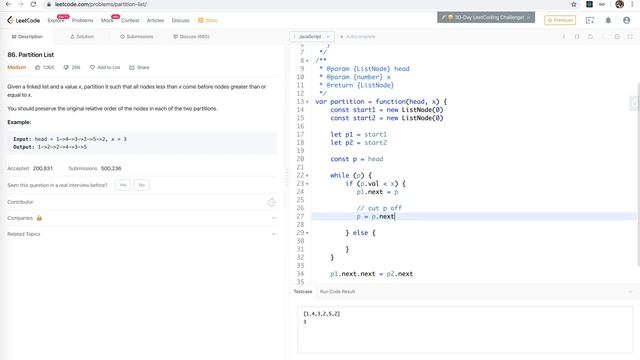Expand the Related Topics section
Viewport: 640px width, 360px height.
[273, 234]
